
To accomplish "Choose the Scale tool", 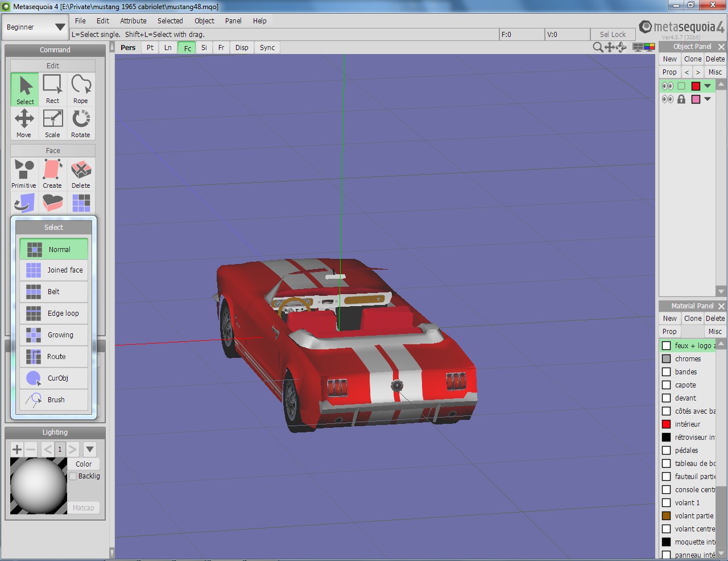I will (x=52, y=123).
